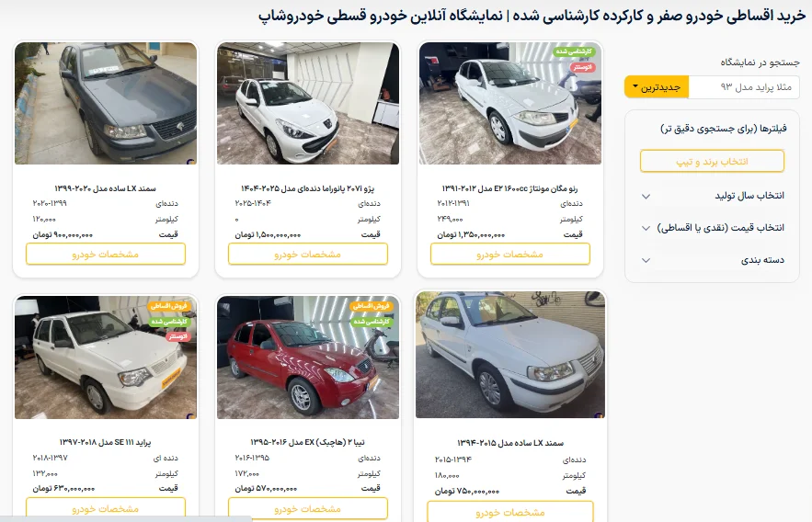Open رنو مگان مونتاژ title link
Image resolution: width=812 pixels, height=522 pixels.
click(x=510, y=188)
